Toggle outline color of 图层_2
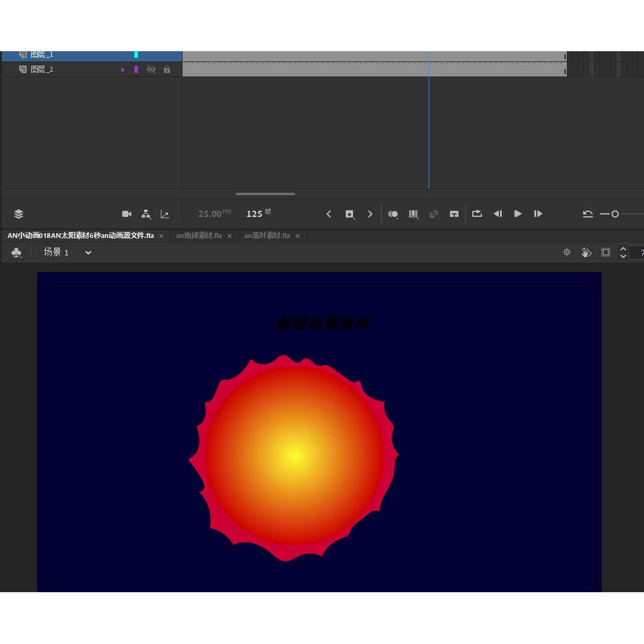This screenshot has height=644, width=644. pyautogui.click(x=136, y=69)
